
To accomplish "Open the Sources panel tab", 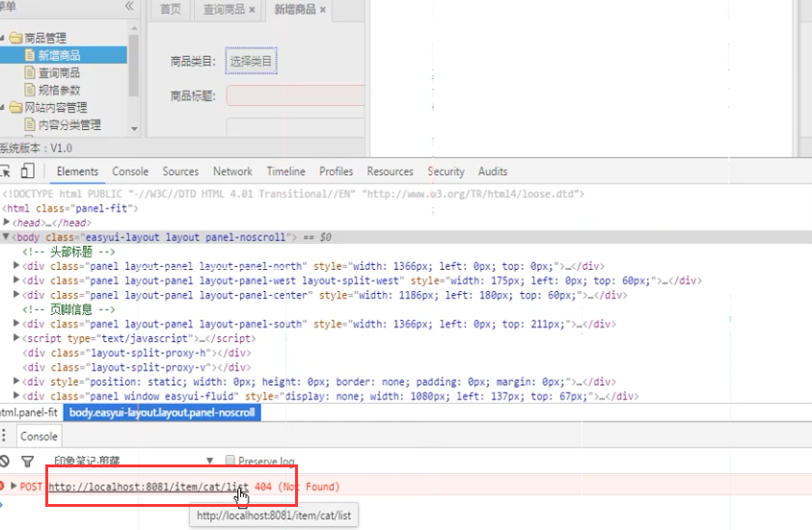I will (180, 172).
